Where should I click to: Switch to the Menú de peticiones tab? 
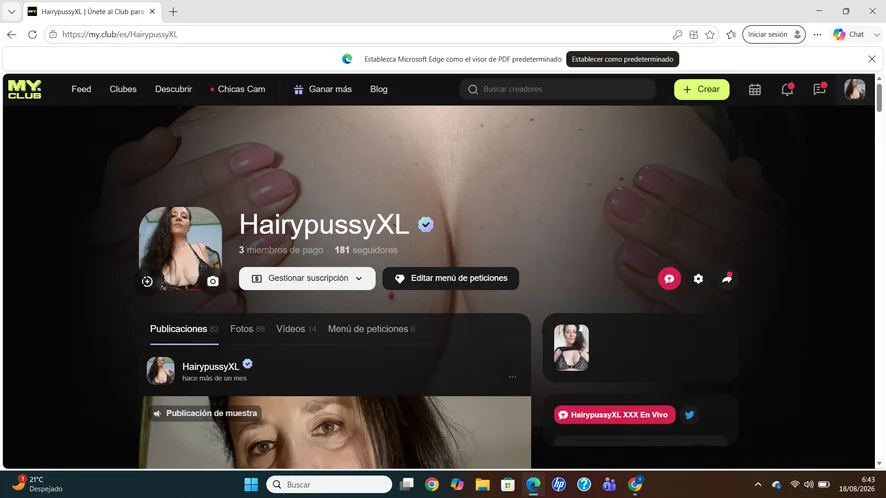371,329
